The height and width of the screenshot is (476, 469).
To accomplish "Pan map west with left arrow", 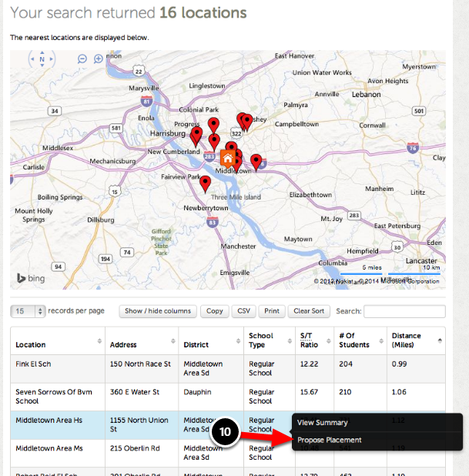I will pyautogui.click(x=32, y=59).
